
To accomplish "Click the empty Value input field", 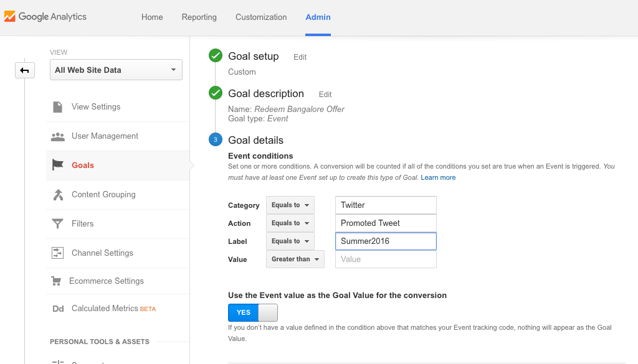I will coord(386,259).
